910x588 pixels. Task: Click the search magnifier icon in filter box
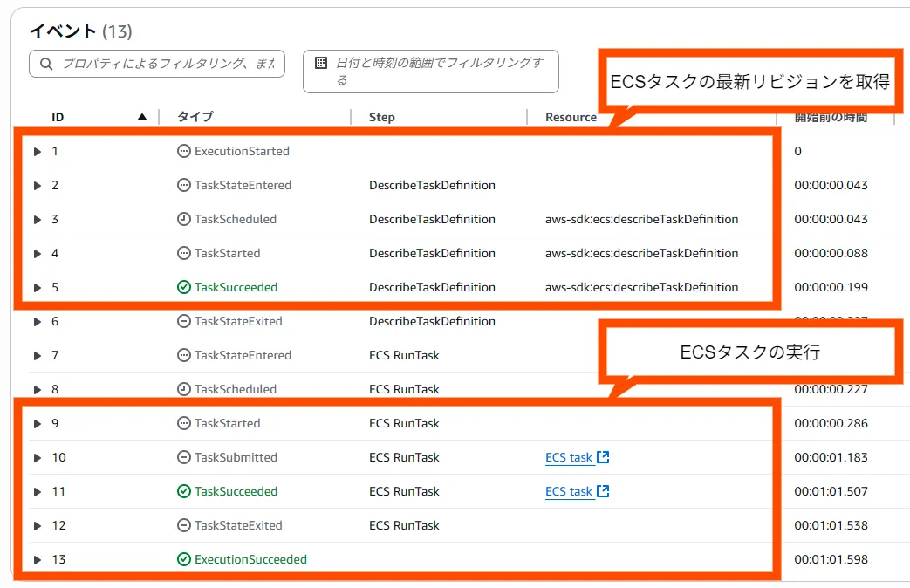[45, 65]
